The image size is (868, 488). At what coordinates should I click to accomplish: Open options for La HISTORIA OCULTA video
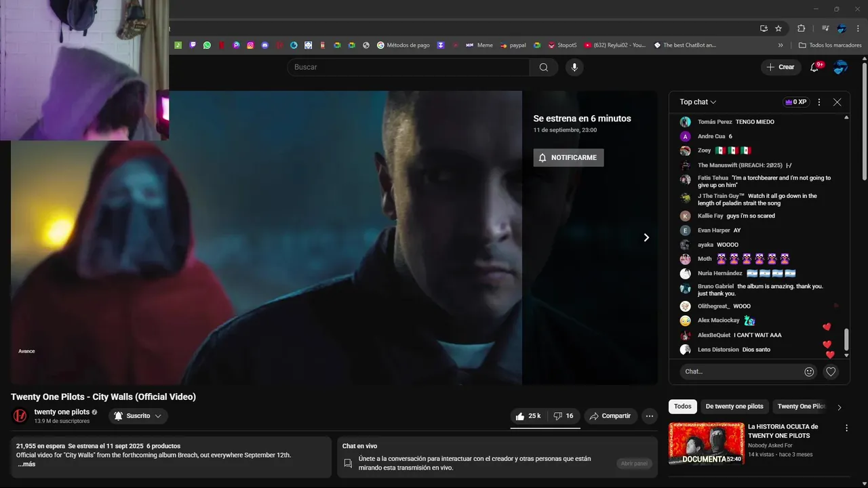pyautogui.click(x=846, y=428)
